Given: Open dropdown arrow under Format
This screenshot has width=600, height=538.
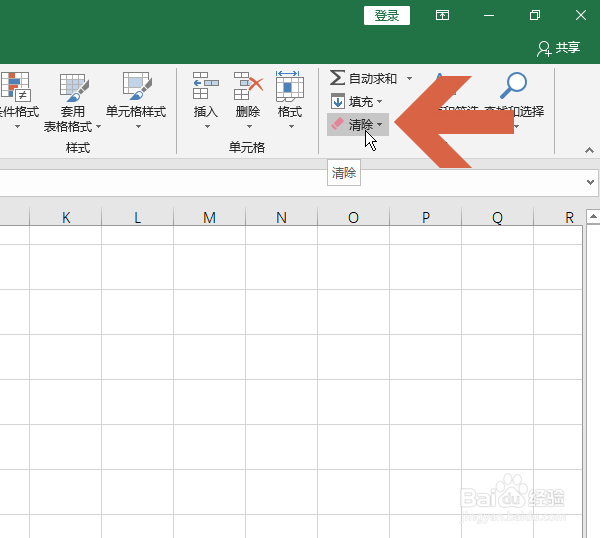Looking at the screenshot, I should pos(291,127).
